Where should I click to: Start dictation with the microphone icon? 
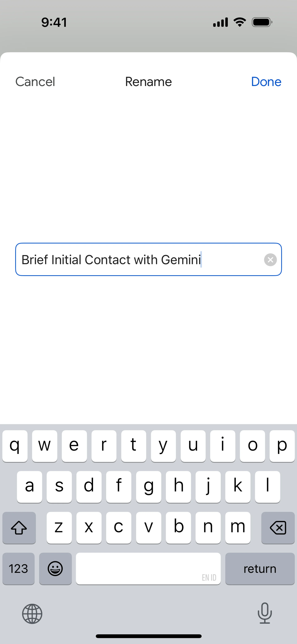[x=265, y=613]
